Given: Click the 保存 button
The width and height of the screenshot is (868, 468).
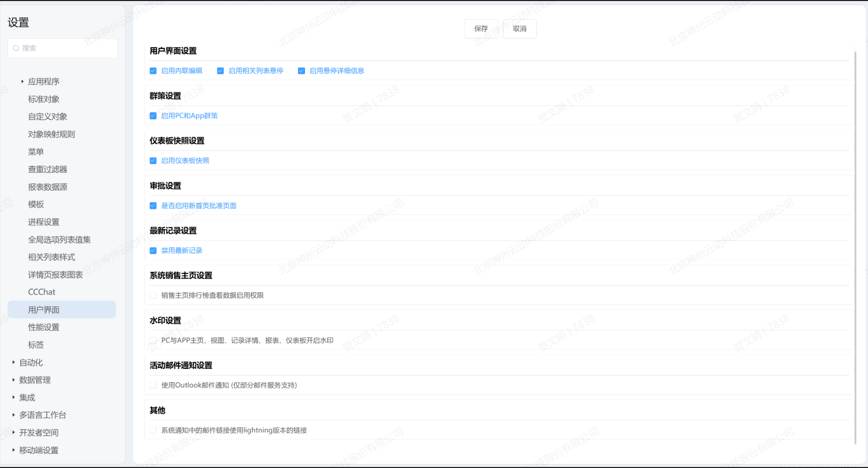Looking at the screenshot, I should point(481,29).
